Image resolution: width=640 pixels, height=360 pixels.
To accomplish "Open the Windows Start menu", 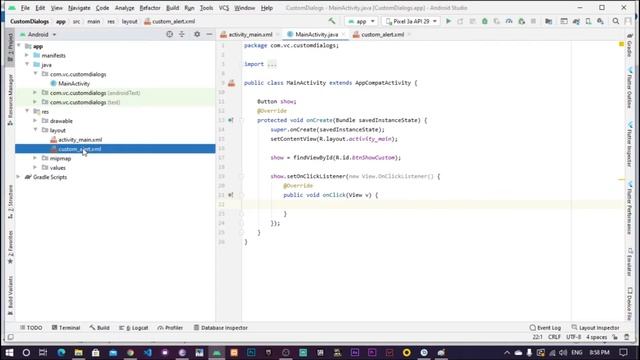I will point(9,352).
